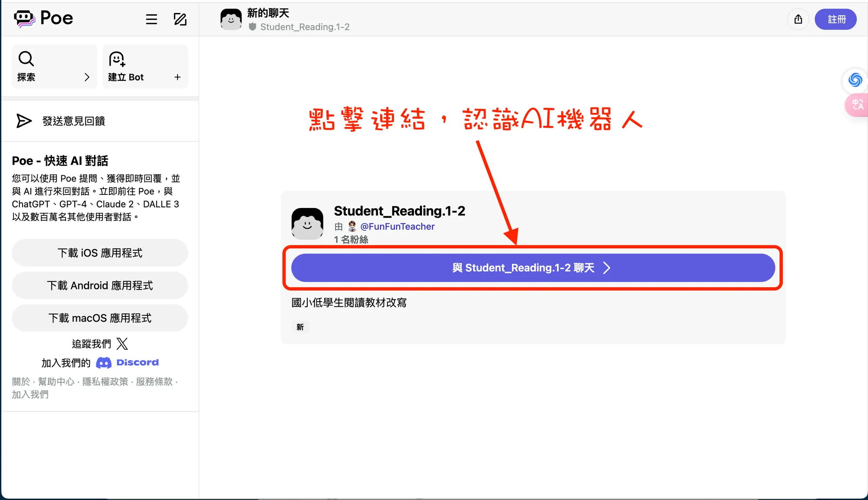Click the Student_Reading.1-2 card title
The image size is (868, 500).
[399, 211]
